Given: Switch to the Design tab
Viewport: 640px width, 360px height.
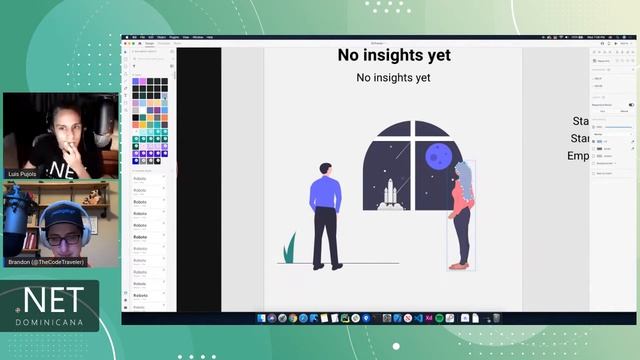Looking at the screenshot, I should (x=150, y=43).
